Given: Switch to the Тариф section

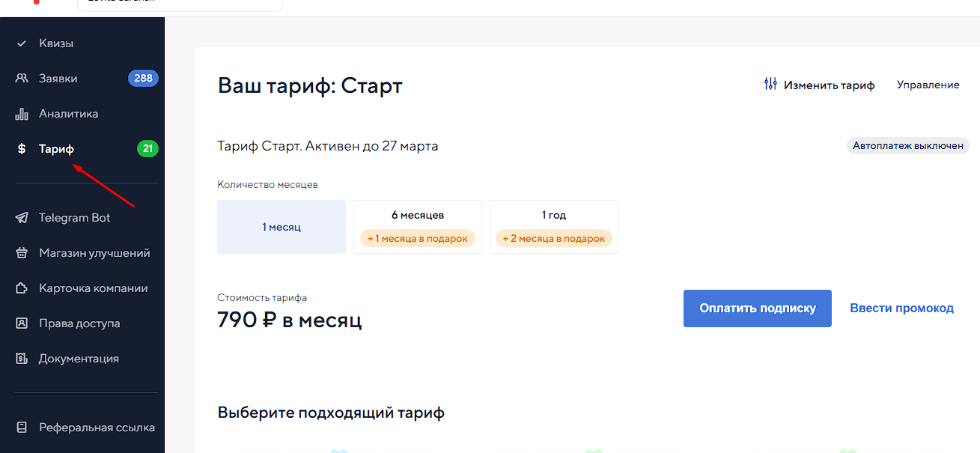Looking at the screenshot, I should (56, 148).
